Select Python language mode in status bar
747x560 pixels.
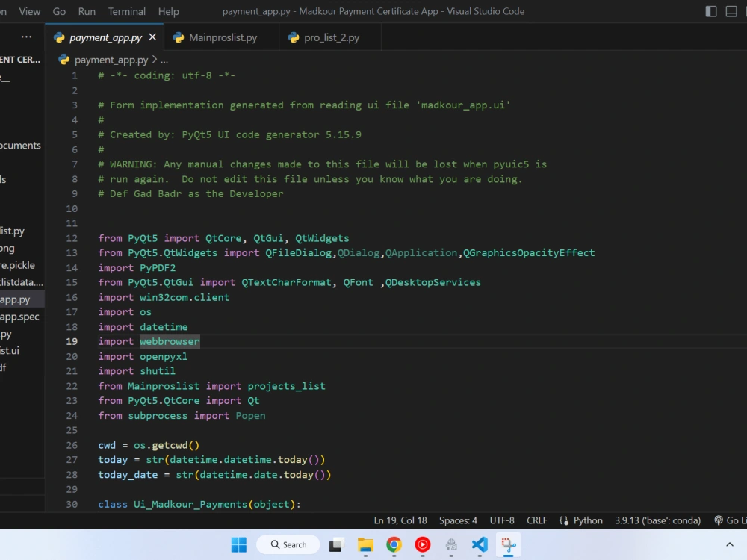point(588,520)
